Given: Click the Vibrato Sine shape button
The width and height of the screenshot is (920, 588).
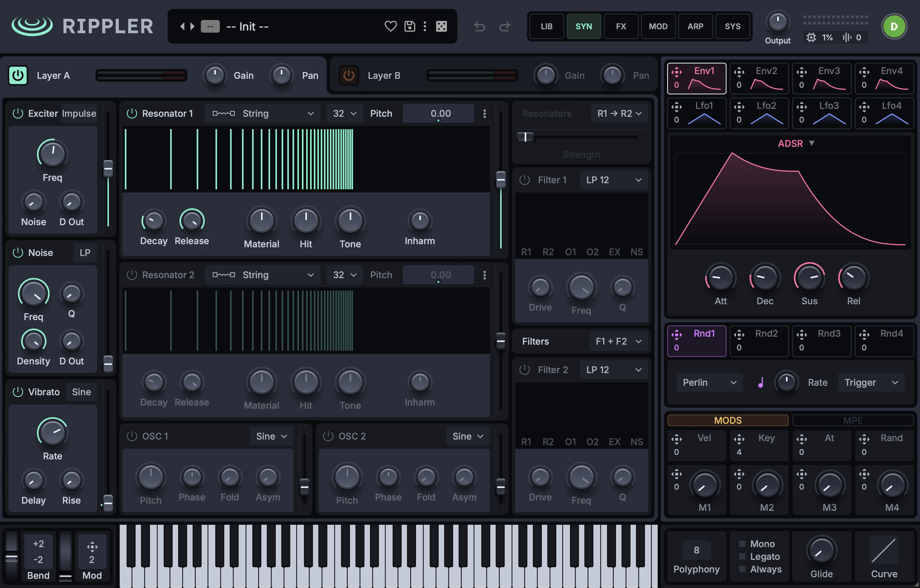Looking at the screenshot, I should point(81,392).
